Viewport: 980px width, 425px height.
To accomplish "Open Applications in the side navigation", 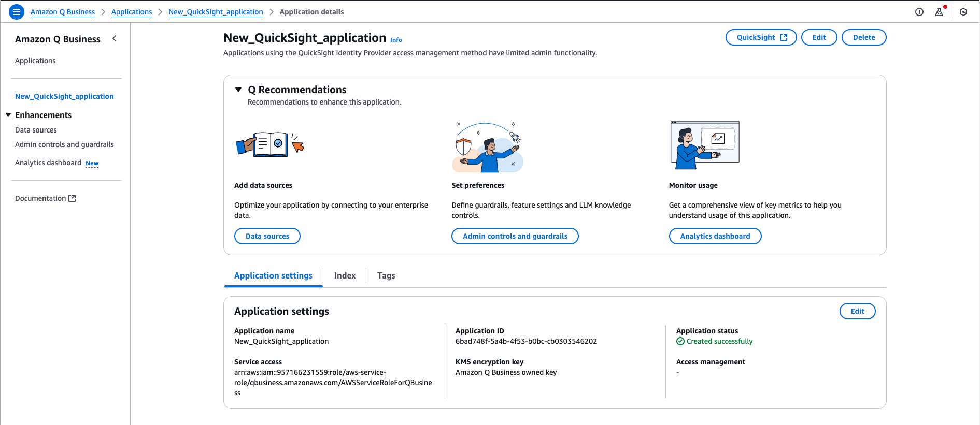I will pos(35,61).
